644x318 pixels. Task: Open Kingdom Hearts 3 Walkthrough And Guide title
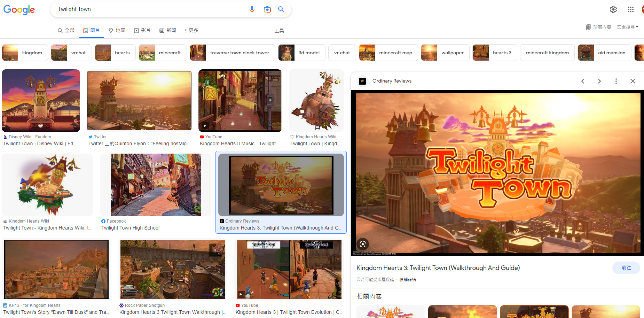438,268
